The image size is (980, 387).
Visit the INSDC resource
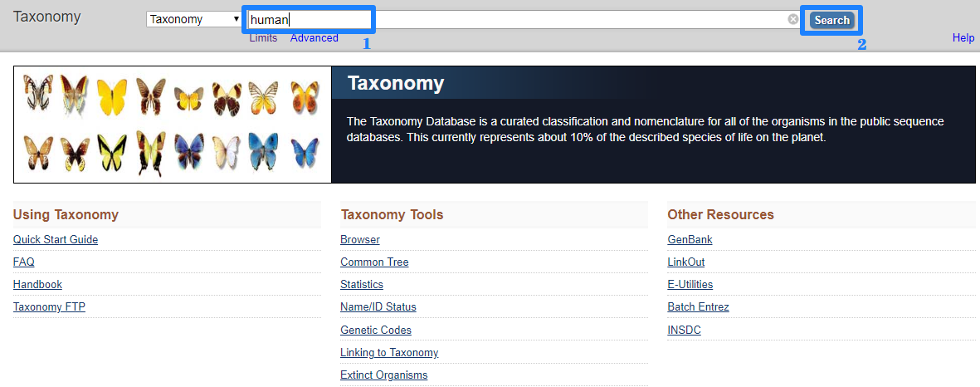(685, 330)
